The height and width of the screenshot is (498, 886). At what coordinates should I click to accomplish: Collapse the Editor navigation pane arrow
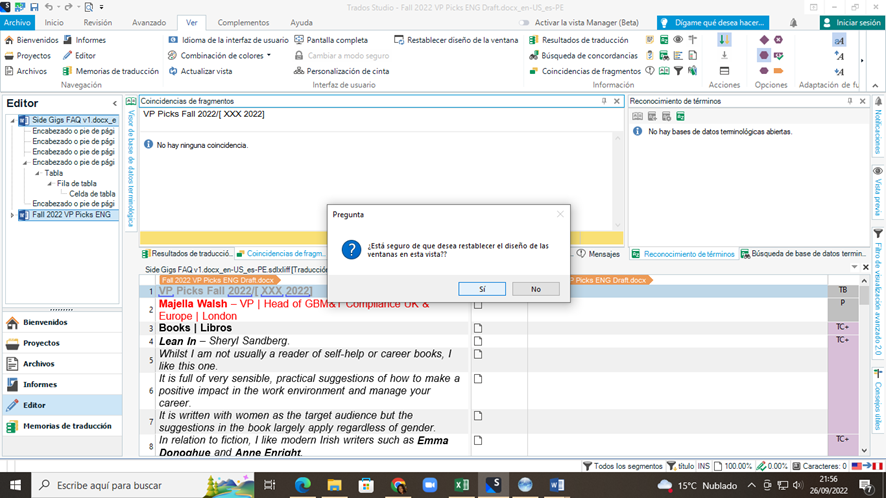pos(115,103)
